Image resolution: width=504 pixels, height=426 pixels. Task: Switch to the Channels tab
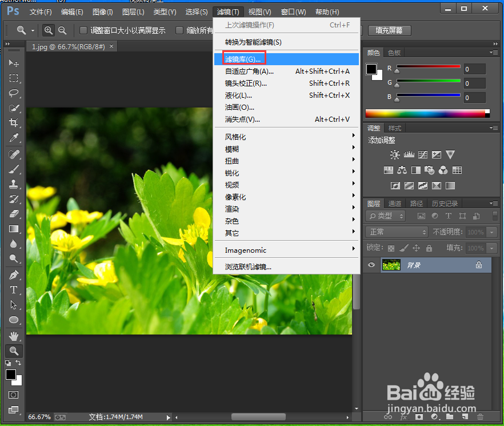click(x=394, y=204)
